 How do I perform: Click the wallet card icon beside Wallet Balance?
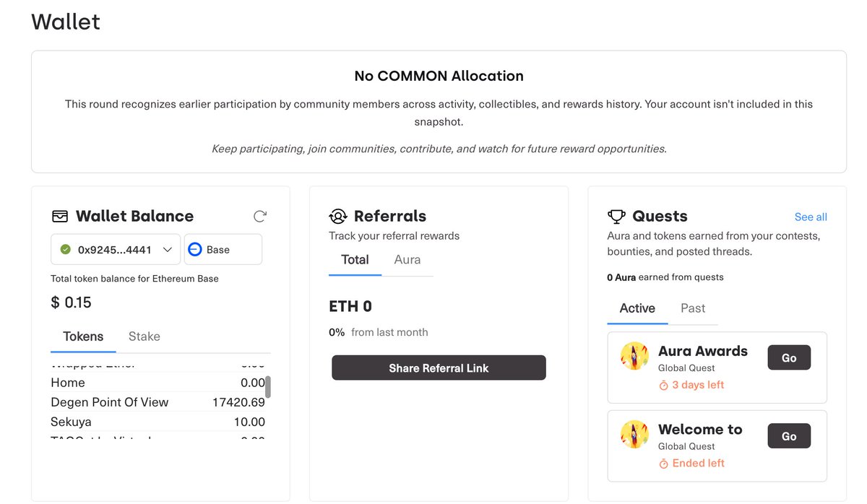point(60,216)
